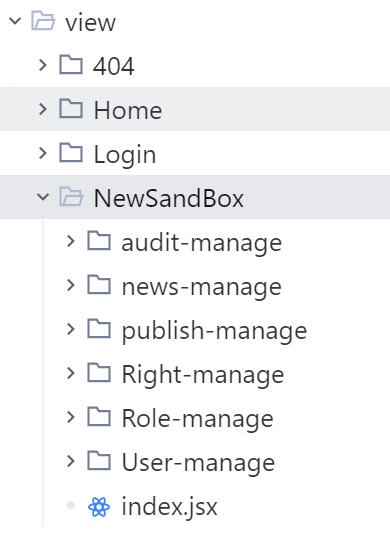Click the folder icon beside Home
The height and width of the screenshot is (535, 390).
point(71,109)
